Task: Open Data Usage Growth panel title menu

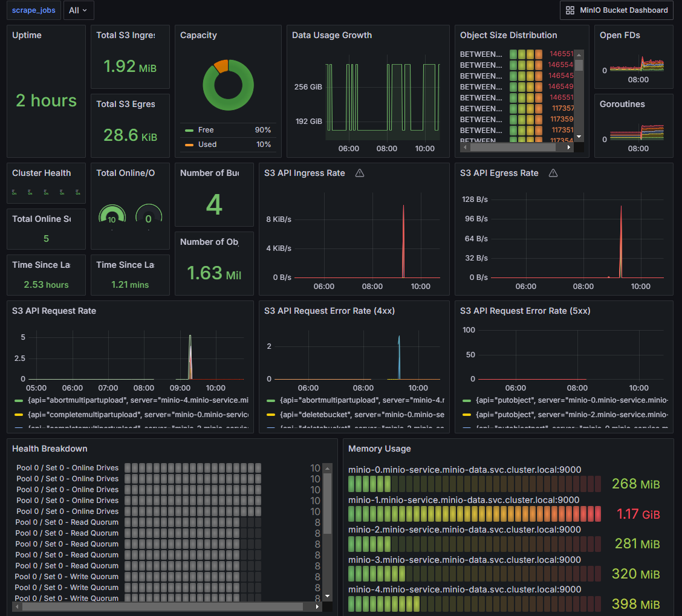Action: 332,35
